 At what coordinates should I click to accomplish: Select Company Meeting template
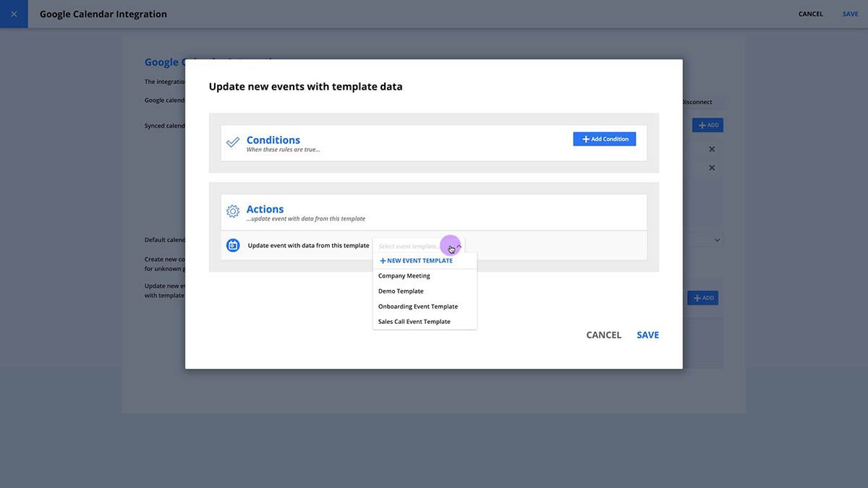point(425,276)
